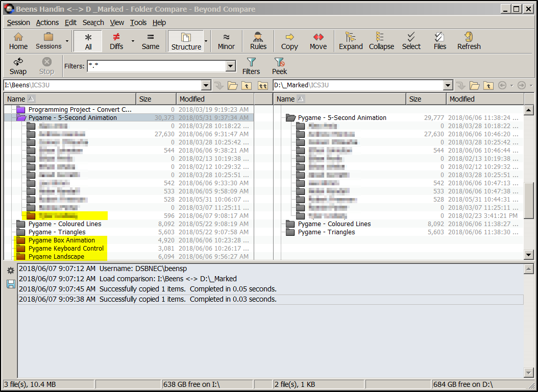The width and height of the screenshot is (538, 392).
Task: Click the Files toolbar icon
Action: tap(439, 41)
